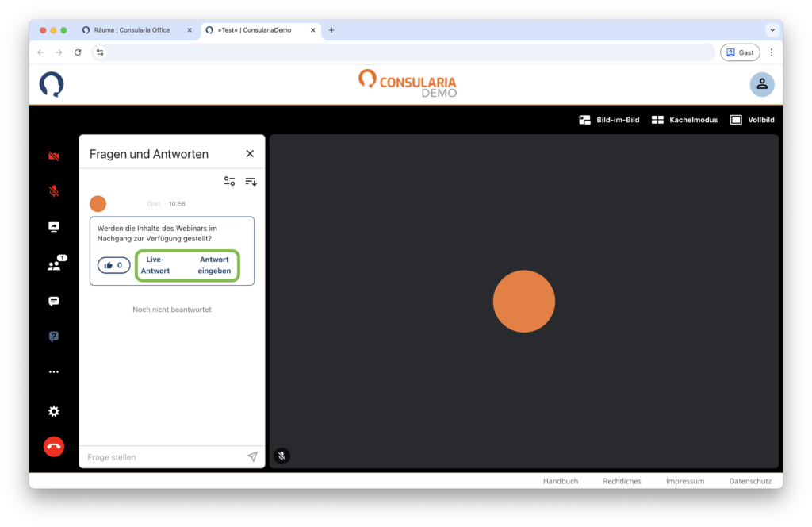Screen dimensions: 812x527
Task: Open the sort order menu icon
Action: pyautogui.click(x=251, y=181)
